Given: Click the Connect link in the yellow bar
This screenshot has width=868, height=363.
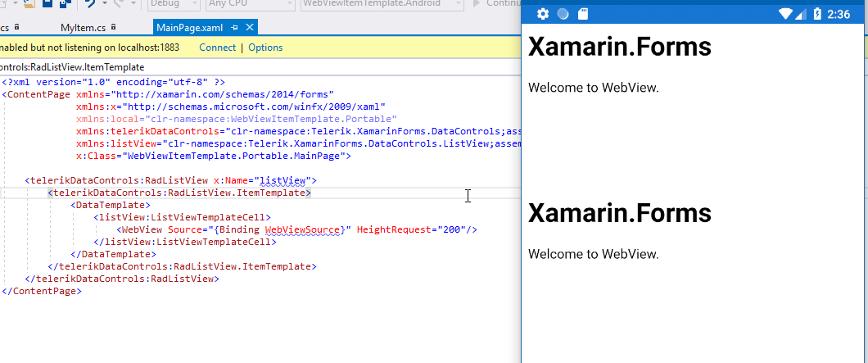Looking at the screenshot, I should (218, 48).
